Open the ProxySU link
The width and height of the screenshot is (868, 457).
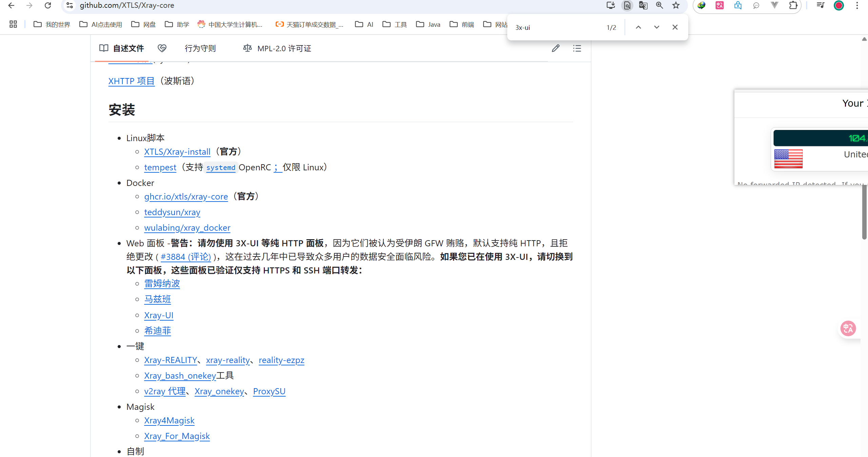click(x=269, y=391)
